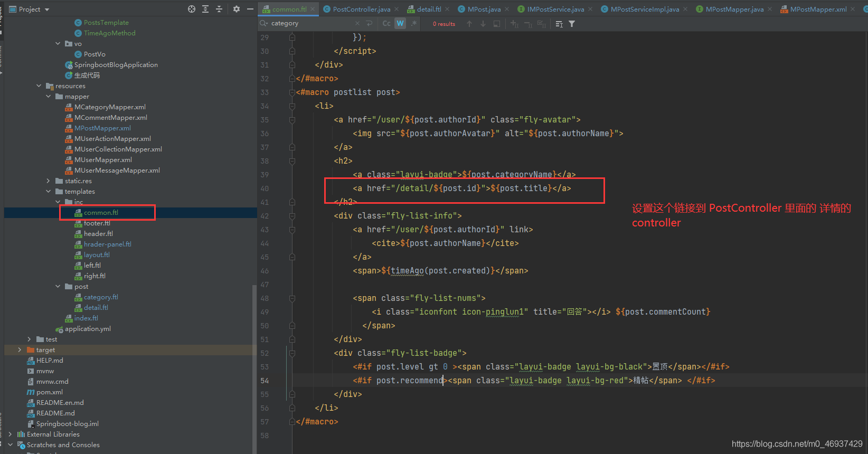This screenshot has height=454, width=868.
Task: Clear the search field text
Action: tap(357, 23)
